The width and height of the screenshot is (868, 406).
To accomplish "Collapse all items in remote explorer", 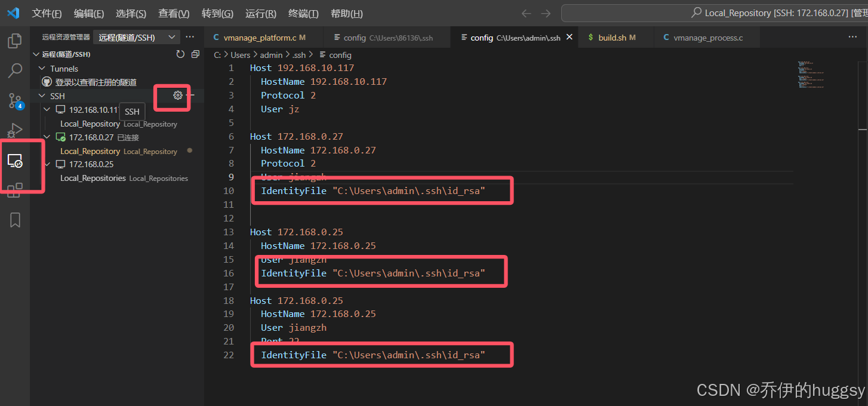I will [x=195, y=54].
